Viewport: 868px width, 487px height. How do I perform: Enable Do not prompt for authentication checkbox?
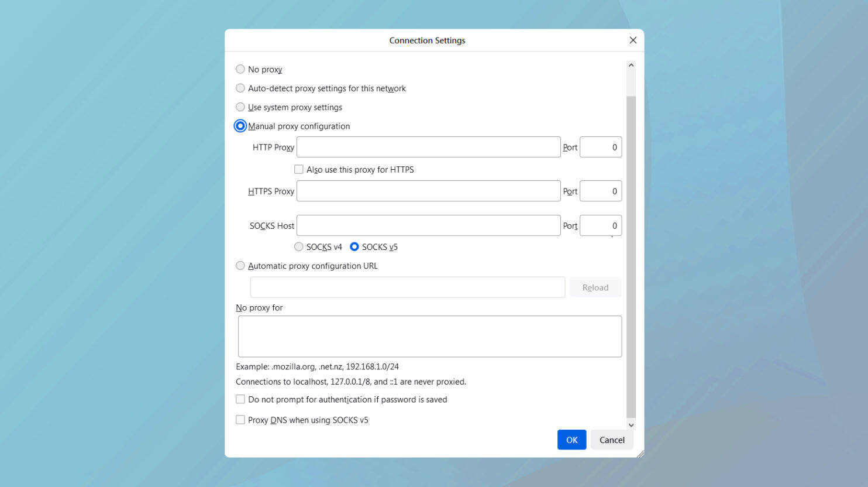point(240,399)
